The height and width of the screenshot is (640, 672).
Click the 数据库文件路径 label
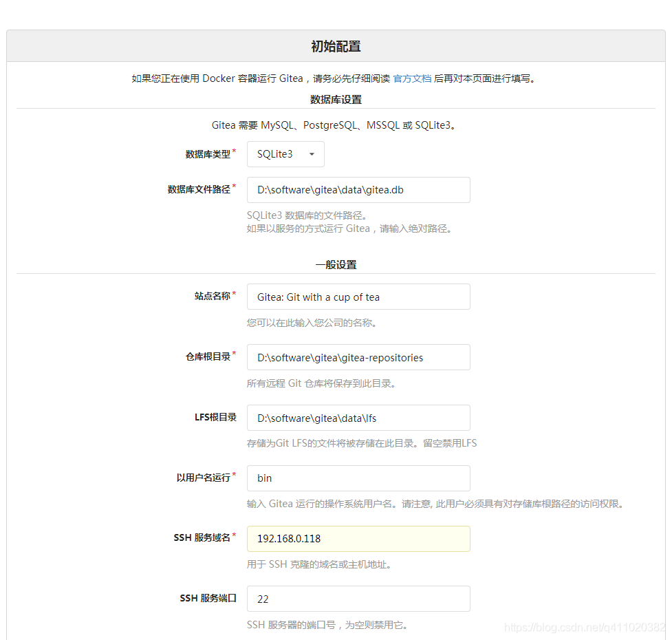pyautogui.click(x=199, y=189)
